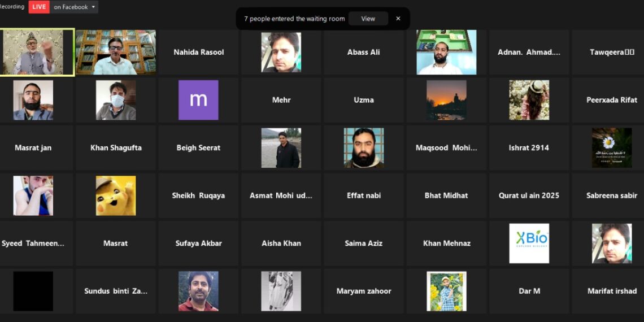Click View in the waiting room notification
Screen dimensions: 644x322
tap(368, 19)
